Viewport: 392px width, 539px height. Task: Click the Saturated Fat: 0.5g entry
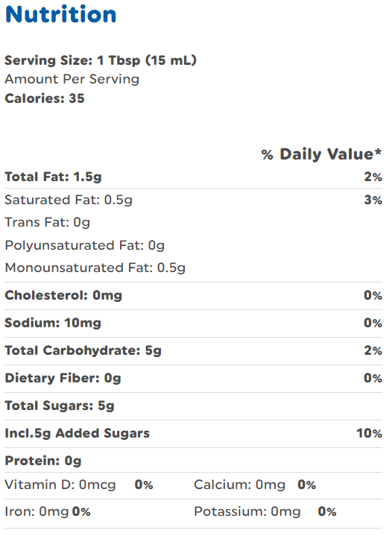pyautogui.click(x=69, y=200)
